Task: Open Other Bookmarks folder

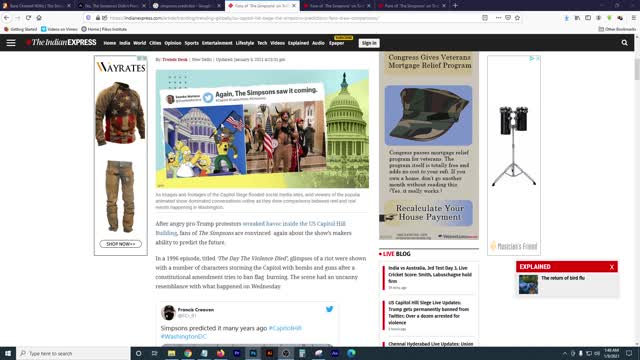Action: 617,29
